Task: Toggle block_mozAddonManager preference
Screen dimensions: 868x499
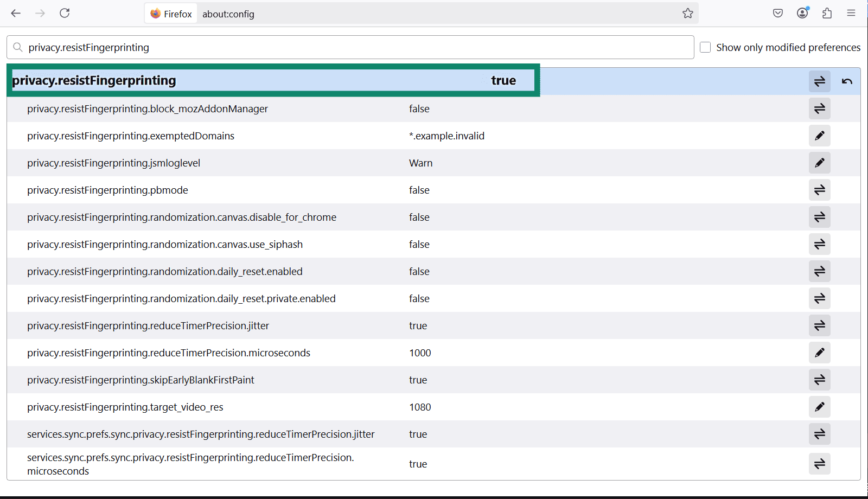Action: [819, 108]
